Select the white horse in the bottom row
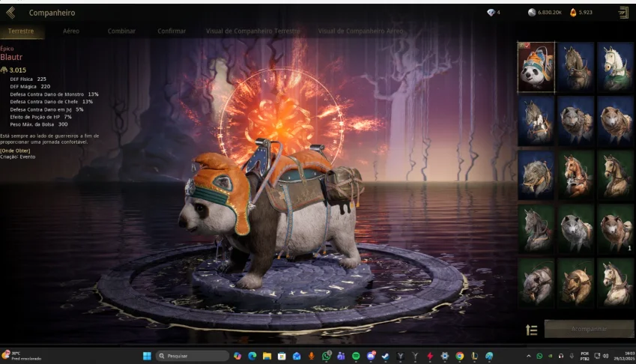 point(615,283)
